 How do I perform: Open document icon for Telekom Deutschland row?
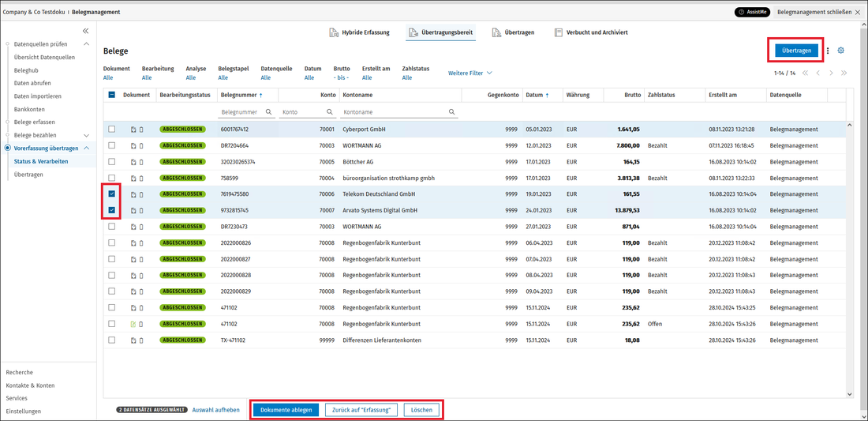point(133,194)
